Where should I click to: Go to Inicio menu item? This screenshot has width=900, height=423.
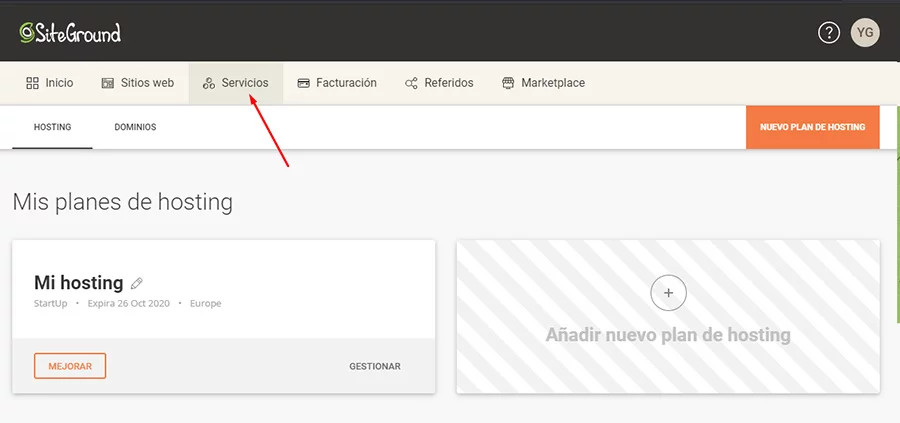click(50, 83)
